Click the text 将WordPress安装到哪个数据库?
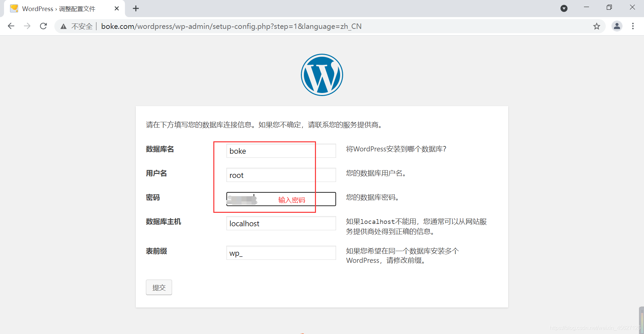The height and width of the screenshot is (334, 644). [x=396, y=149]
